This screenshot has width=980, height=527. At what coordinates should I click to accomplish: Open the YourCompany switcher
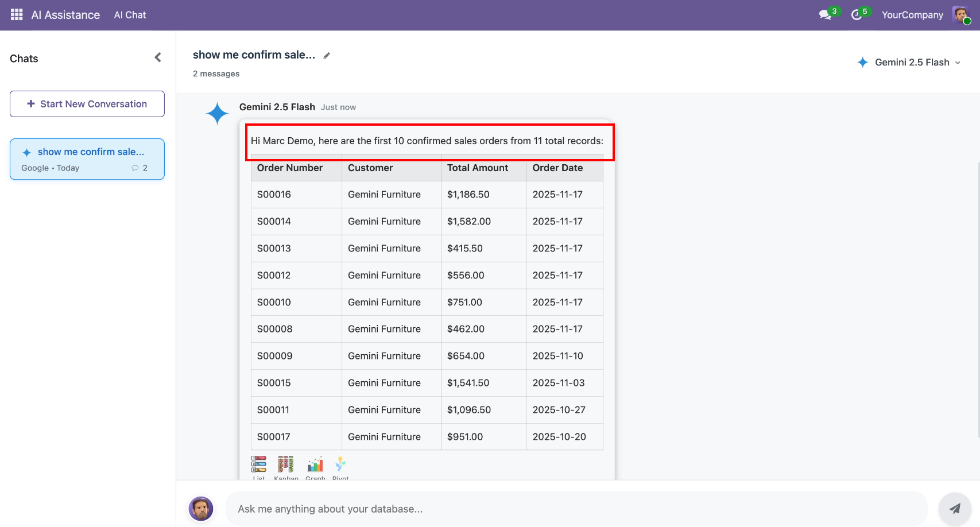912,15
